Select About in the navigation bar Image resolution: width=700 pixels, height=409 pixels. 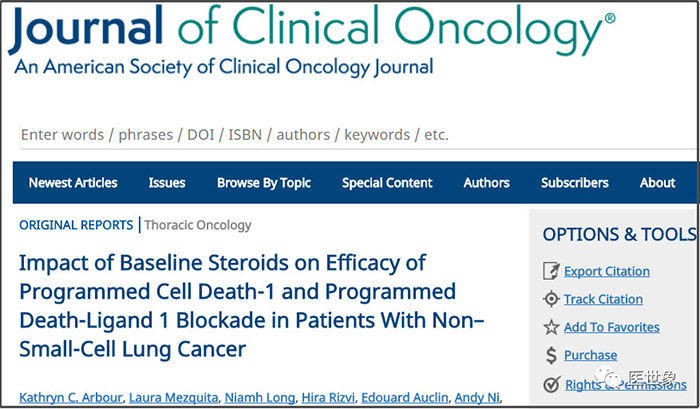tap(658, 183)
